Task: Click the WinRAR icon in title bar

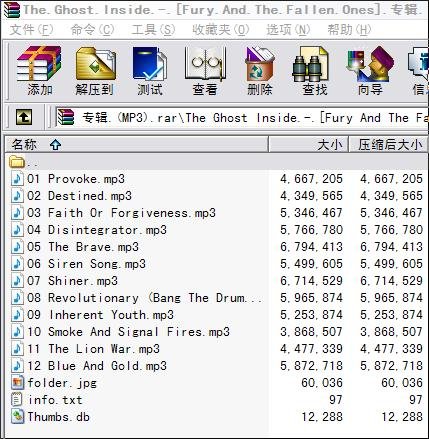Action: click(x=12, y=10)
